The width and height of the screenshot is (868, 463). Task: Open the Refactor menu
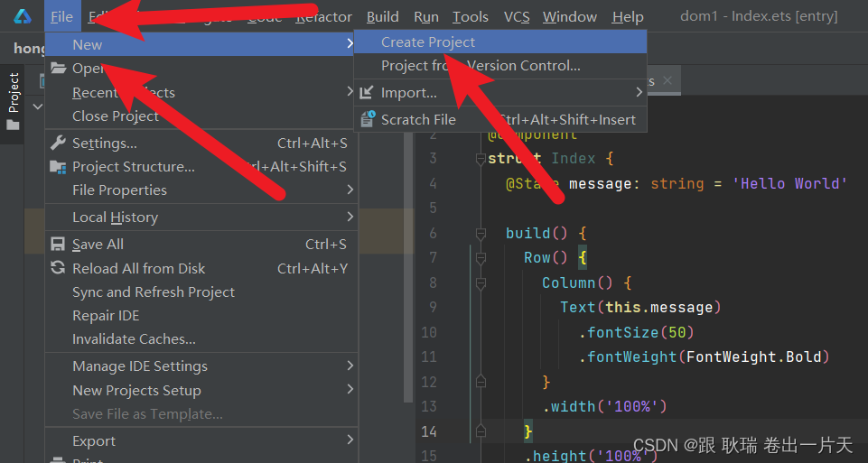pos(324,17)
